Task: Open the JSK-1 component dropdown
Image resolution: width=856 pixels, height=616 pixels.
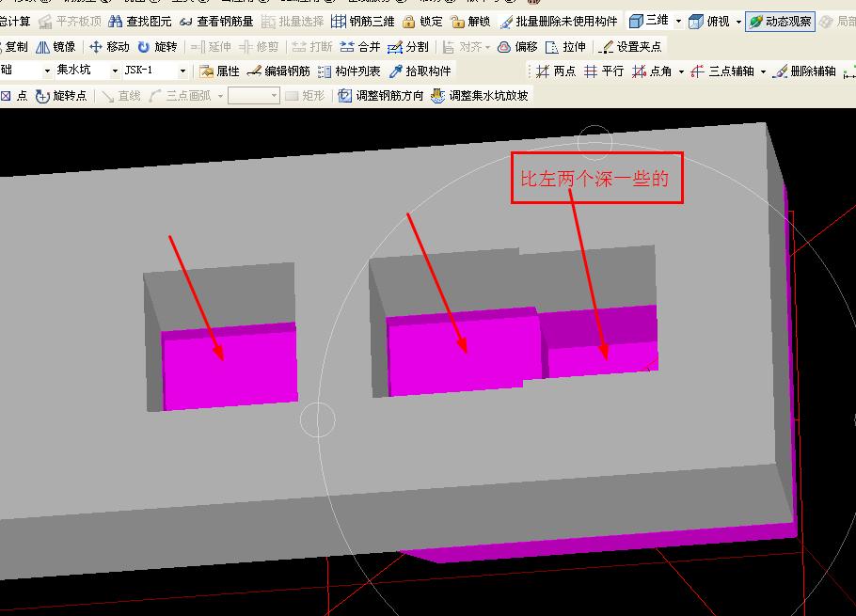Action: point(182,71)
